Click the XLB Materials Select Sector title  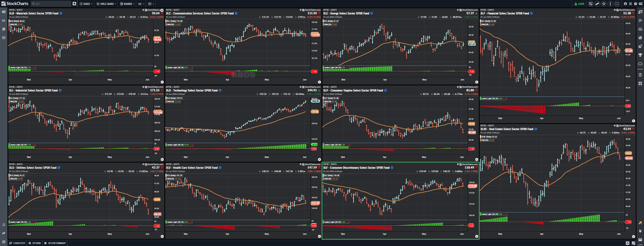click(34, 13)
